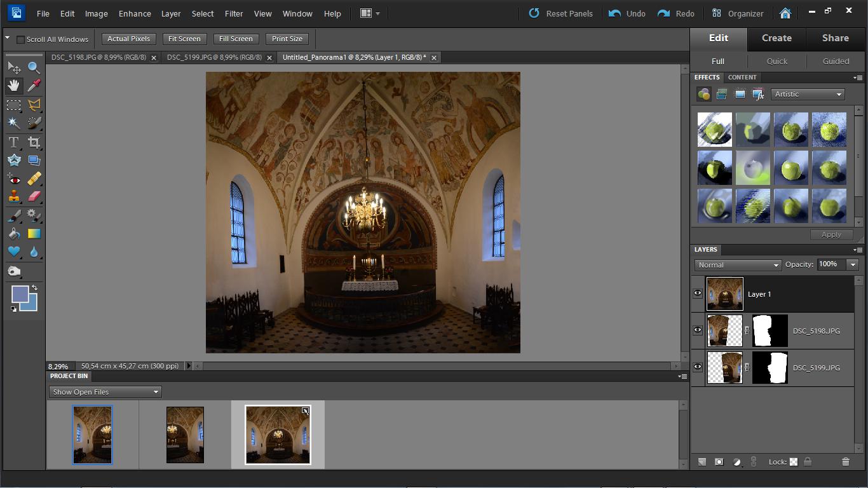This screenshot has height=488, width=868.
Task: Click the Fit Screen button
Action: click(x=184, y=39)
